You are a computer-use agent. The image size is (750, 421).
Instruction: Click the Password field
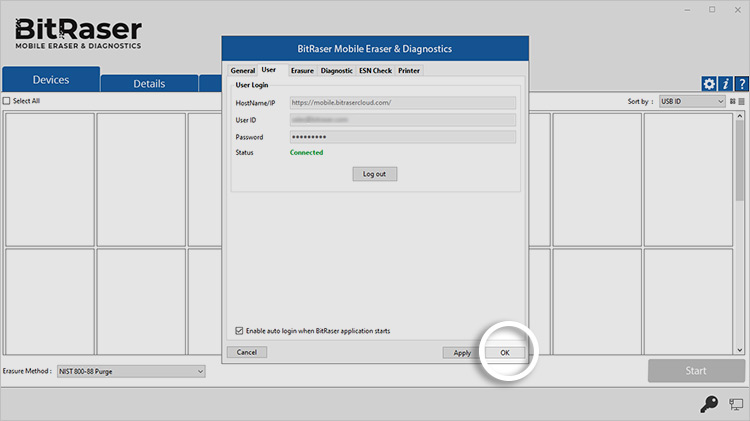[x=403, y=137]
